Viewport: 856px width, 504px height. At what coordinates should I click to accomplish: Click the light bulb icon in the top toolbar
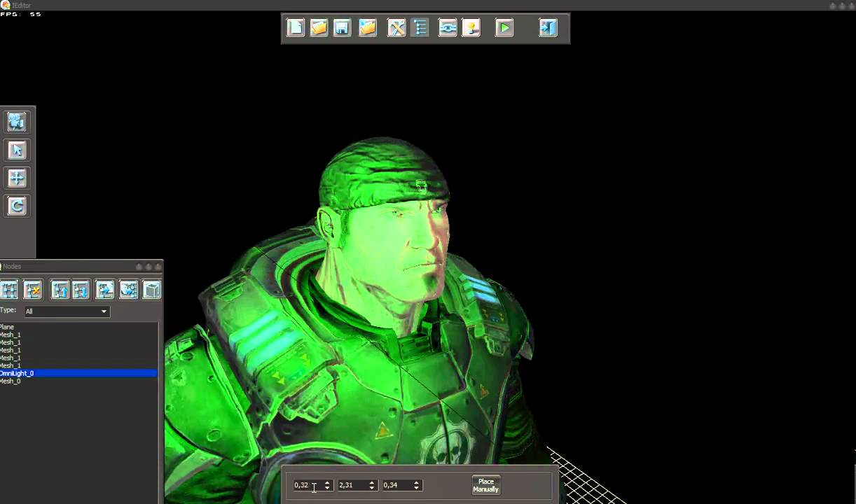click(471, 28)
